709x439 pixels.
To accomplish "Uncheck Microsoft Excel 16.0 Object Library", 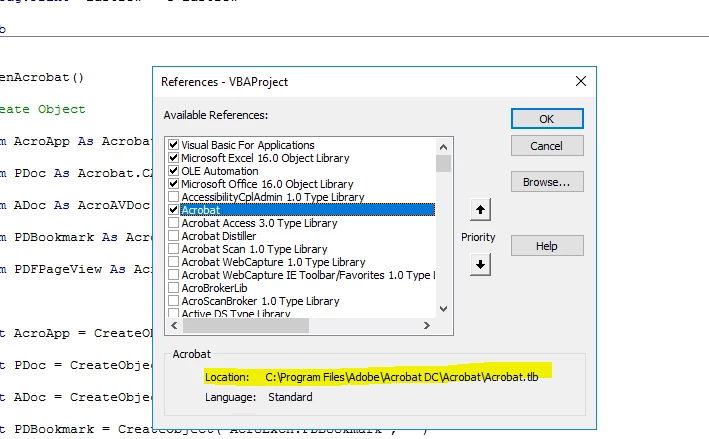I will tap(173, 158).
